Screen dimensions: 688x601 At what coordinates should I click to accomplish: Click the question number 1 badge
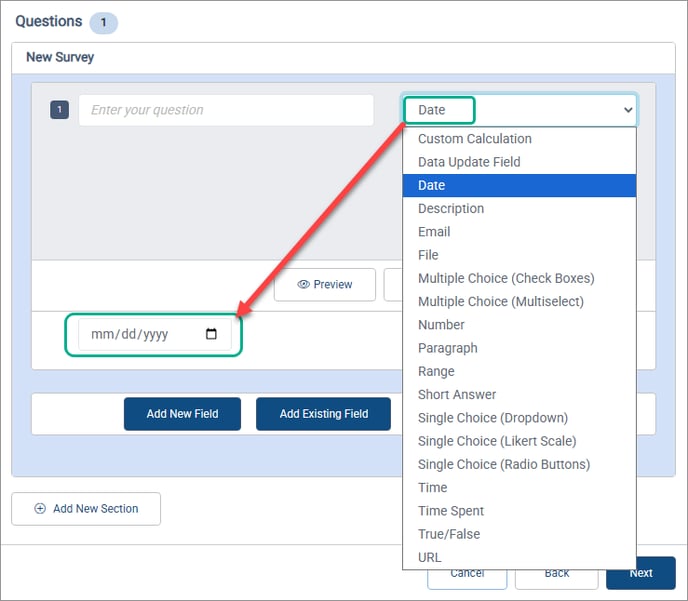point(59,110)
